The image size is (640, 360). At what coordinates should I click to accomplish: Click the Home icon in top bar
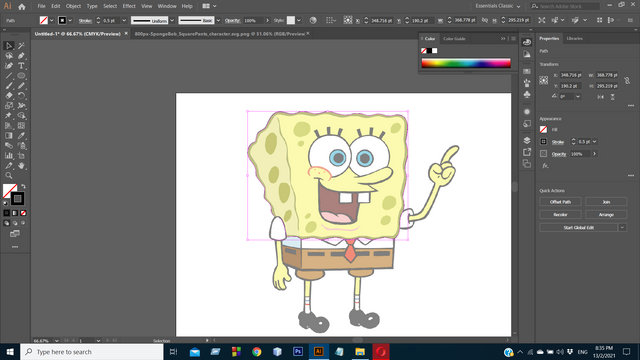click(22, 7)
